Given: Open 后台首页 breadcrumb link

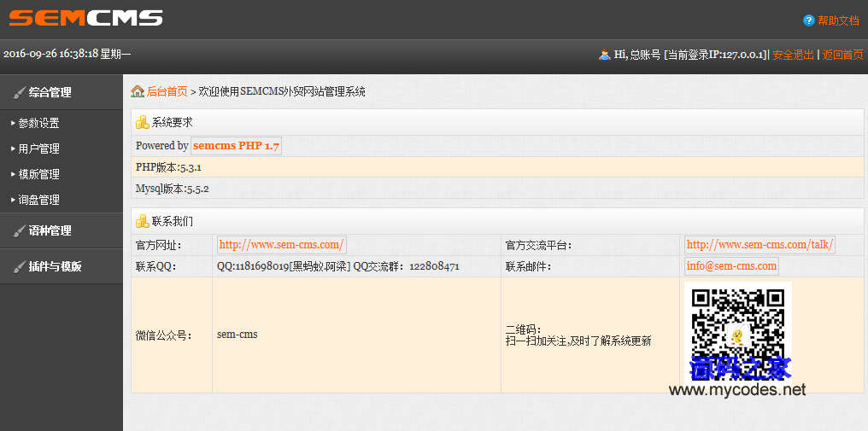Looking at the screenshot, I should click(167, 91).
